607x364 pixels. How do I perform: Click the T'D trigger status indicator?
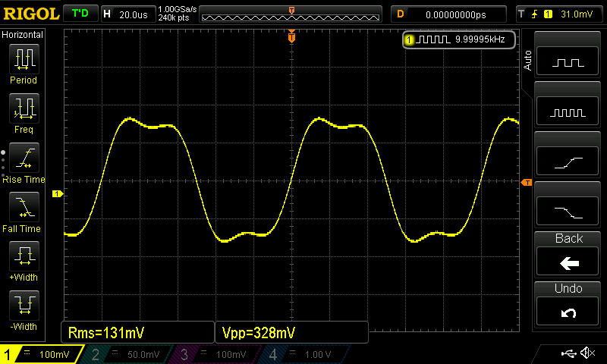80,14
